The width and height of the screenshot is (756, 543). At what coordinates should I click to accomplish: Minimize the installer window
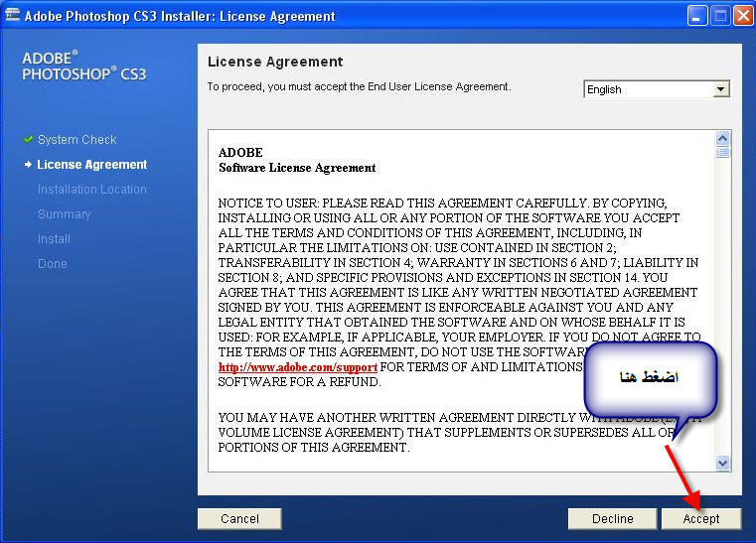pos(696,17)
